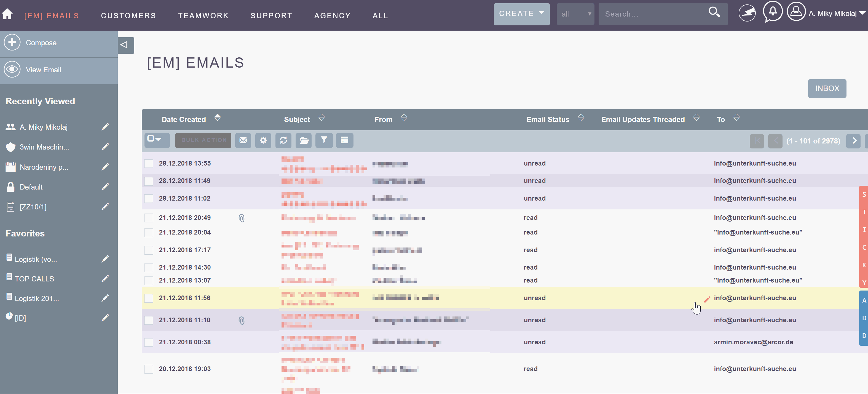This screenshot has height=394, width=868.
Task: Open the gear settings icon in list toolbar
Action: point(263,140)
